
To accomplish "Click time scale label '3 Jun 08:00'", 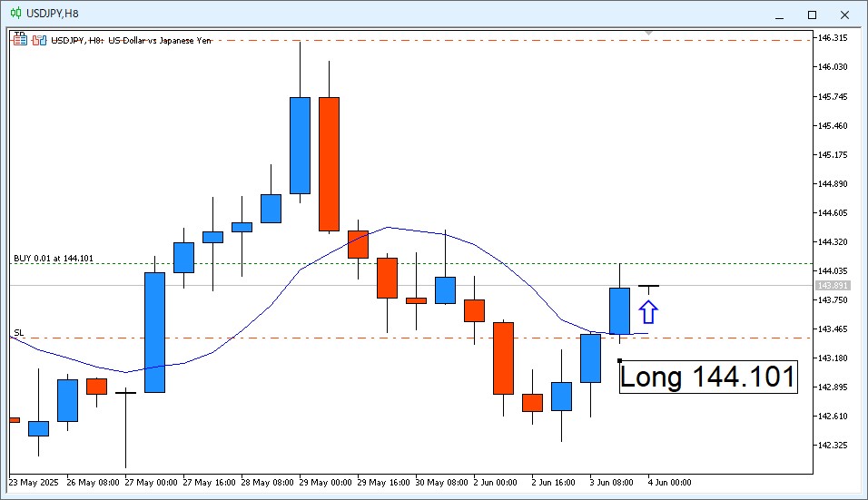I will 612,482.
